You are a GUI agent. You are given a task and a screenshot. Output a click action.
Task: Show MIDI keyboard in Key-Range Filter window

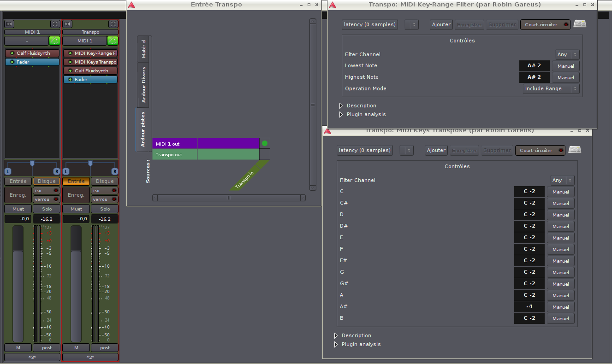pos(580,24)
